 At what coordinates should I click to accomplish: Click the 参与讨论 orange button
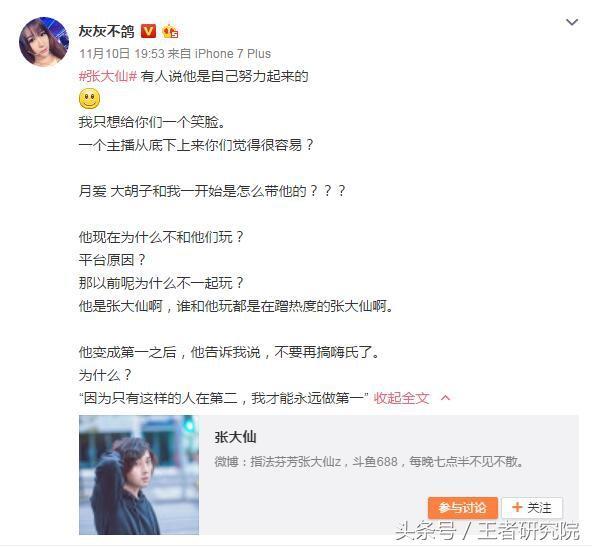[x=462, y=508]
